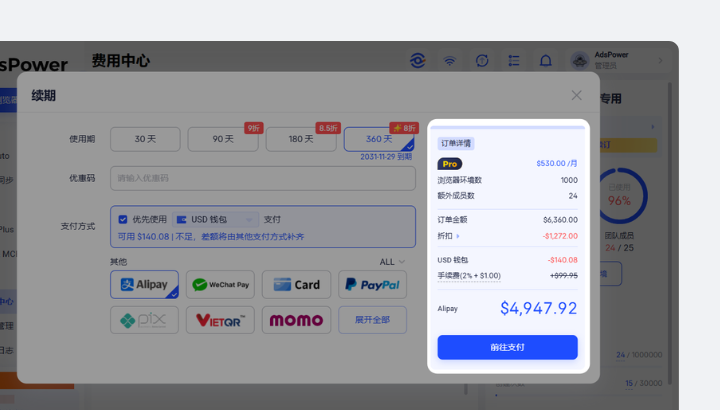Select the 30 天 duration
This screenshot has height=410, width=720.
(145, 139)
